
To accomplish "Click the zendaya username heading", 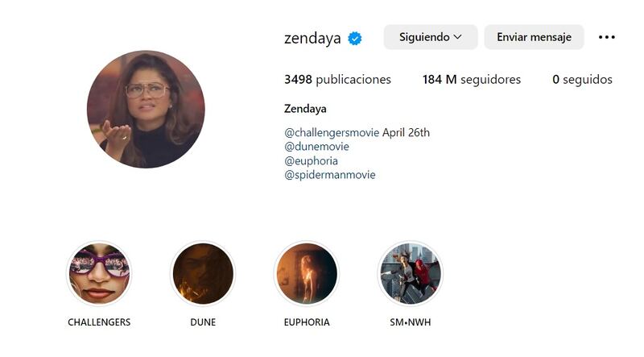I will pos(312,38).
